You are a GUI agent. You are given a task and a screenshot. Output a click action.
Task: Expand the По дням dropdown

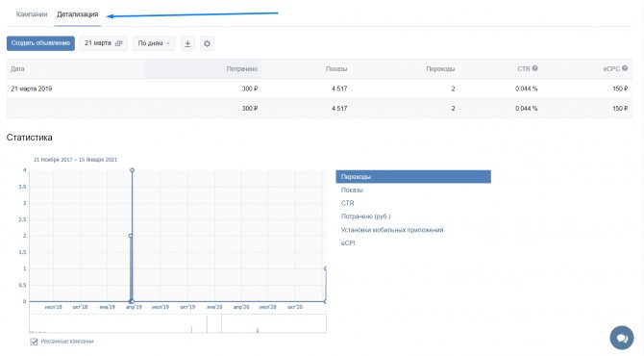(x=154, y=43)
